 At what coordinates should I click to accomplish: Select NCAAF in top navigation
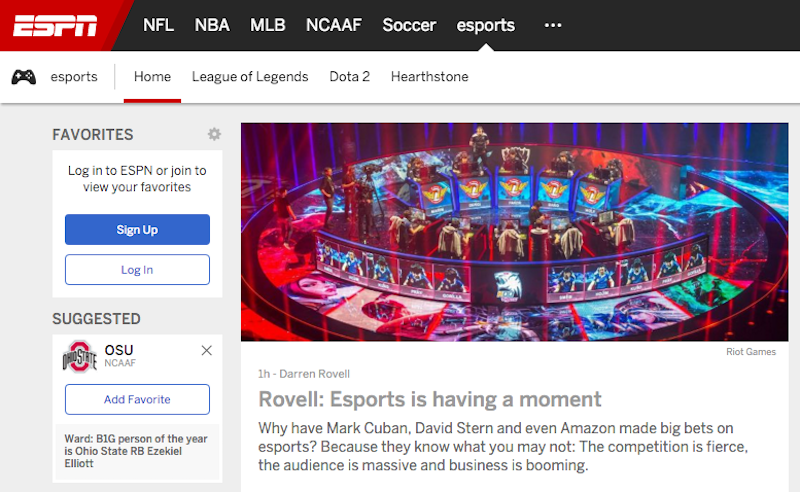click(333, 25)
